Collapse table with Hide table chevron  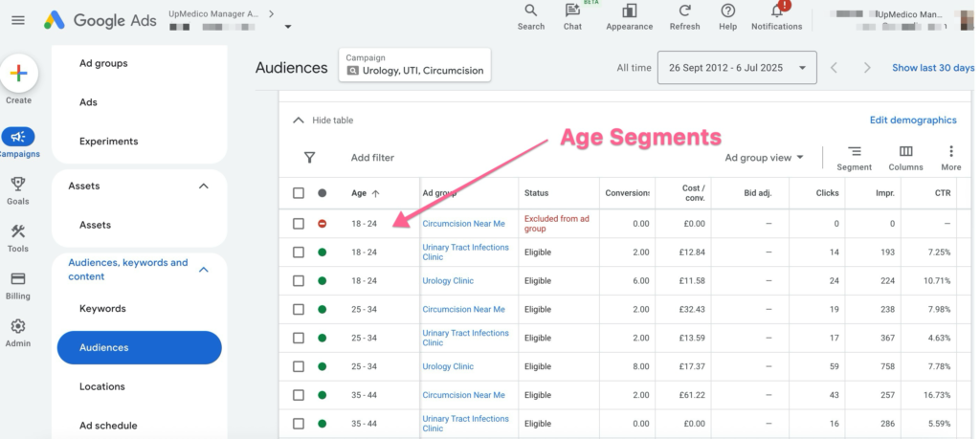[x=299, y=121]
